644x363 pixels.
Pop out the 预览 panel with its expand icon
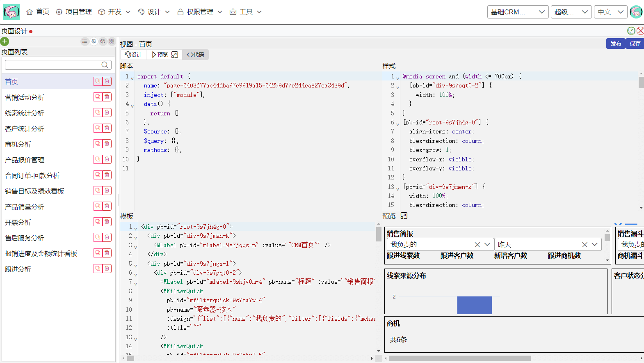click(404, 216)
